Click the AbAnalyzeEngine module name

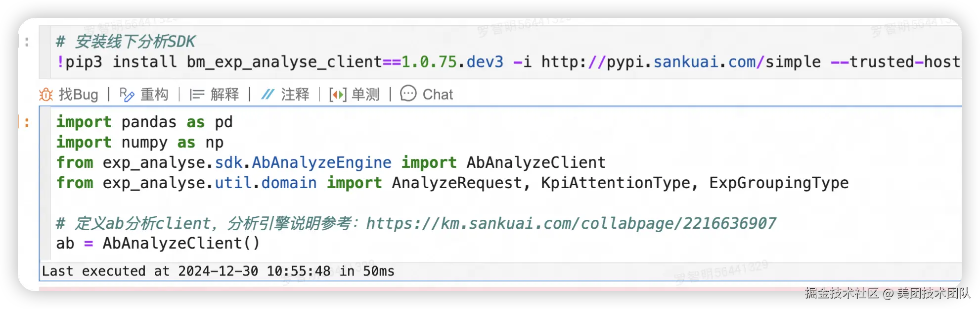[321, 163]
